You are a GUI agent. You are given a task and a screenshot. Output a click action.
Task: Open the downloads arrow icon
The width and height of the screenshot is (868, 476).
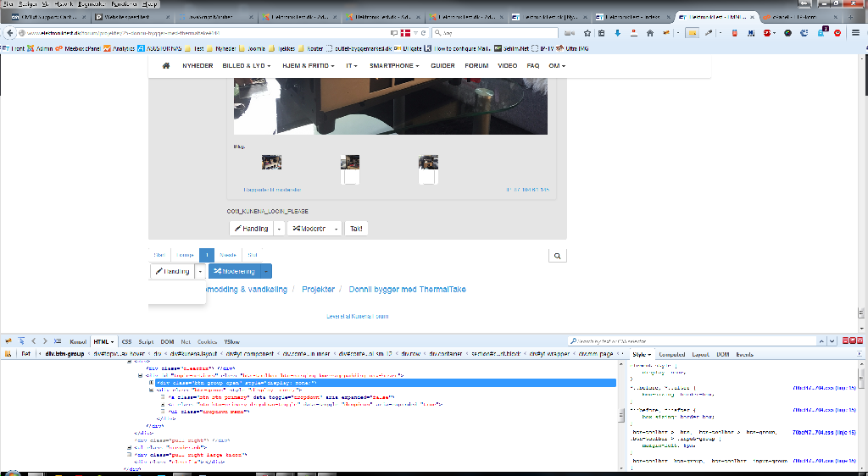[x=617, y=33]
